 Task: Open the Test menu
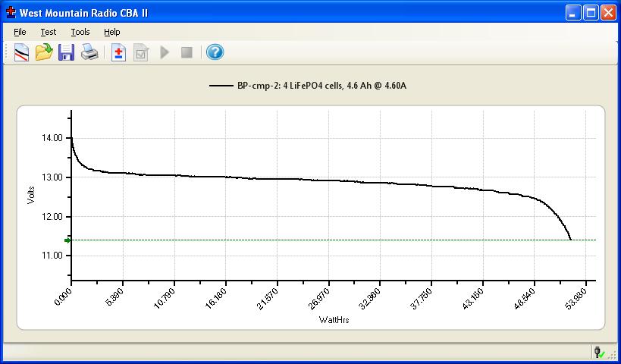coord(49,32)
